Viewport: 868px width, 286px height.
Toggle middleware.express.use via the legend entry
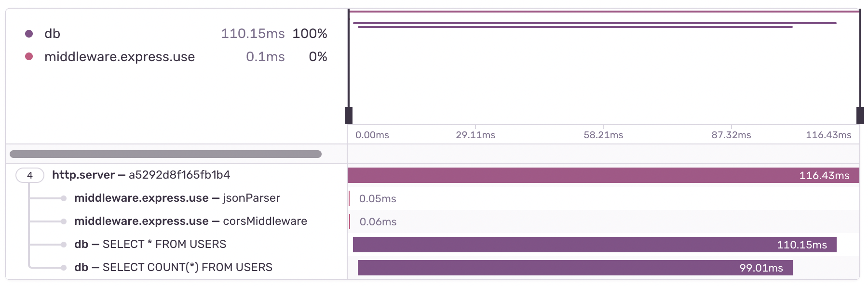tap(120, 56)
